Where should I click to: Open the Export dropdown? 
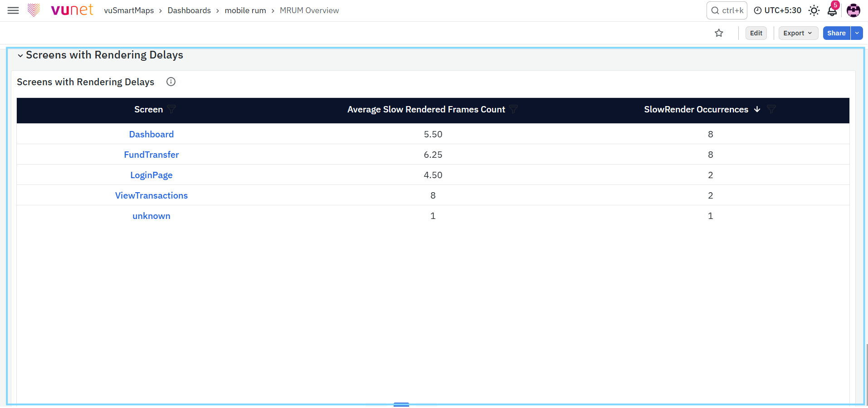click(x=798, y=33)
